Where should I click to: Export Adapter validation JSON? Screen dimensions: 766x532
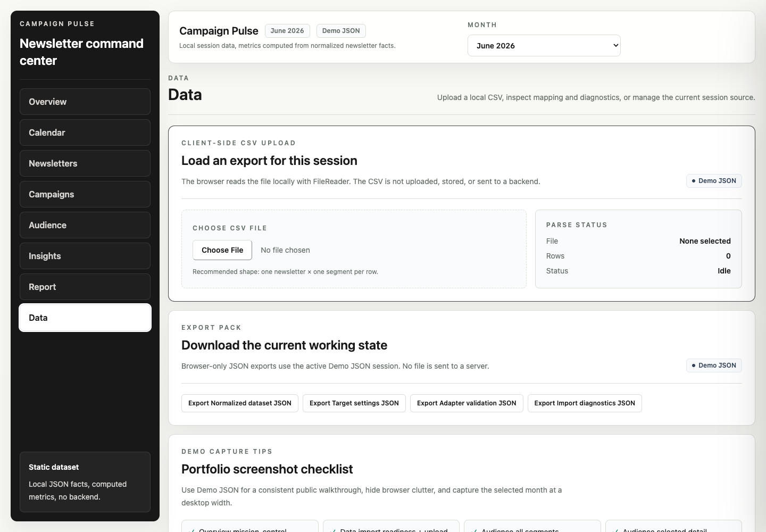[467, 403]
